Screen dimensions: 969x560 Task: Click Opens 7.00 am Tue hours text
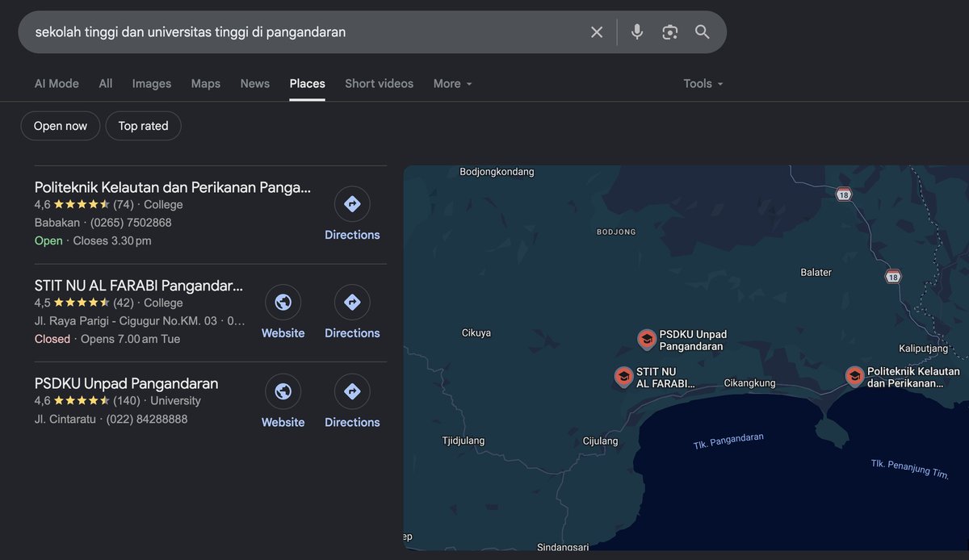click(131, 339)
